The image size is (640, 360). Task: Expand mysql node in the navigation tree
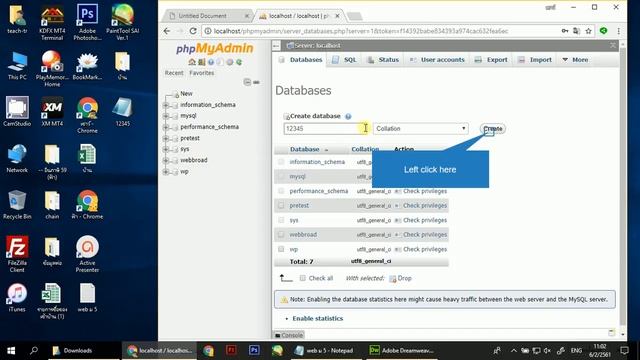(166, 116)
